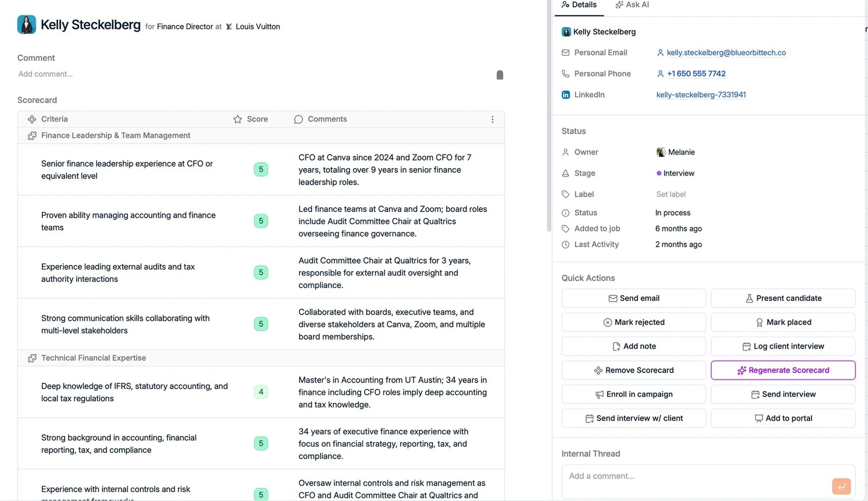Click the Send interview button
The width and height of the screenshot is (868, 501).
[x=783, y=394]
